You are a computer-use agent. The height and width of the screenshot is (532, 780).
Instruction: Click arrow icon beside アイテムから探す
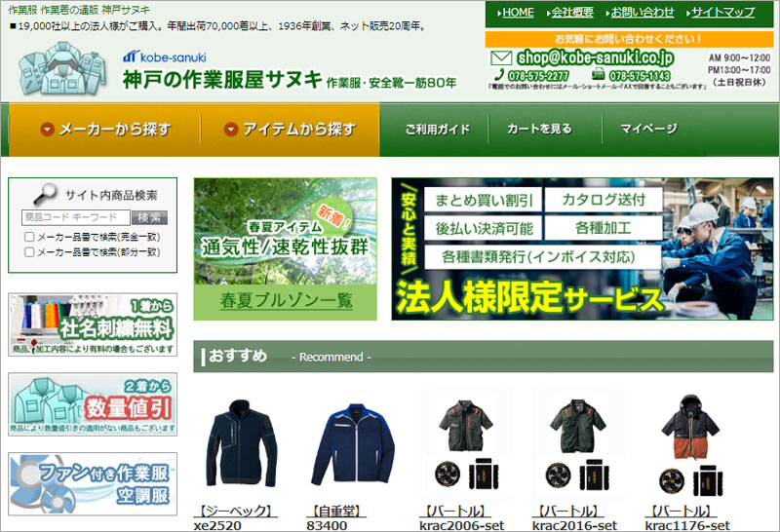[231, 130]
